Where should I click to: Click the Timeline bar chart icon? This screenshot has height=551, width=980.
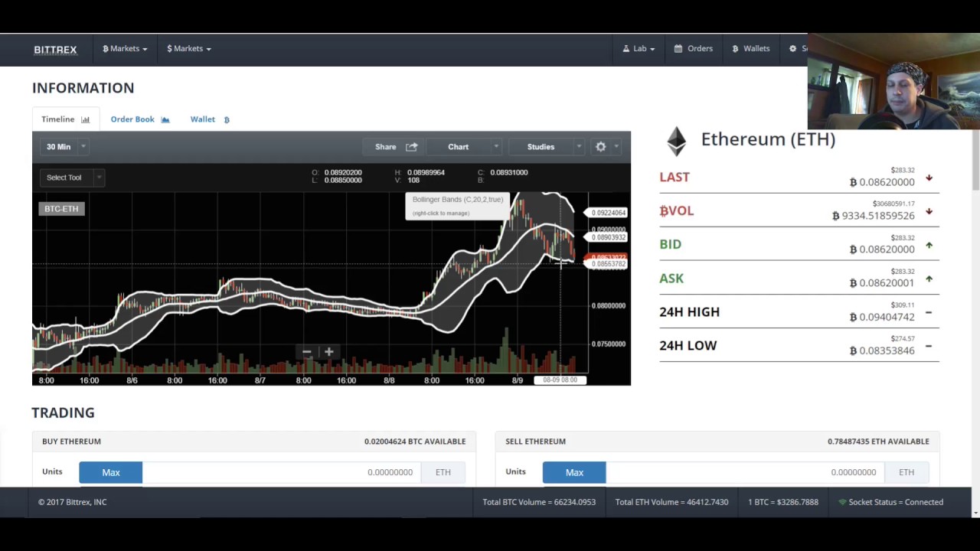[x=86, y=120]
